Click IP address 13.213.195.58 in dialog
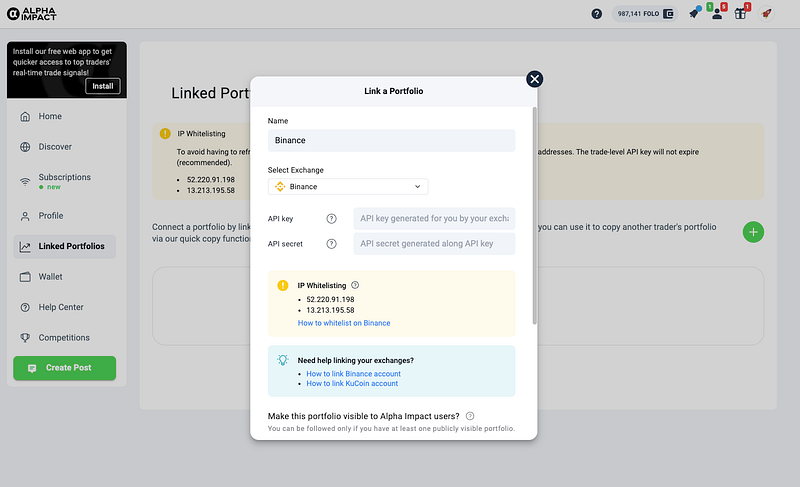The height and width of the screenshot is (487, 800). 330,310
